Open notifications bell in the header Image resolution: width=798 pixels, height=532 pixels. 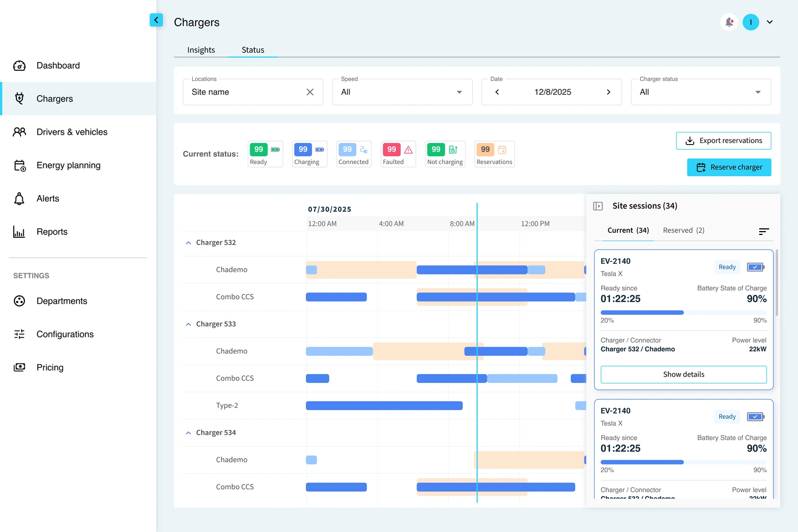pos(729,22)
